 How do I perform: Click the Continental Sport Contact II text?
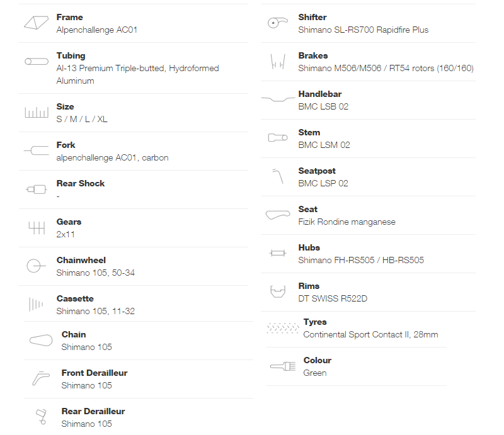click(x=357, y=335)
